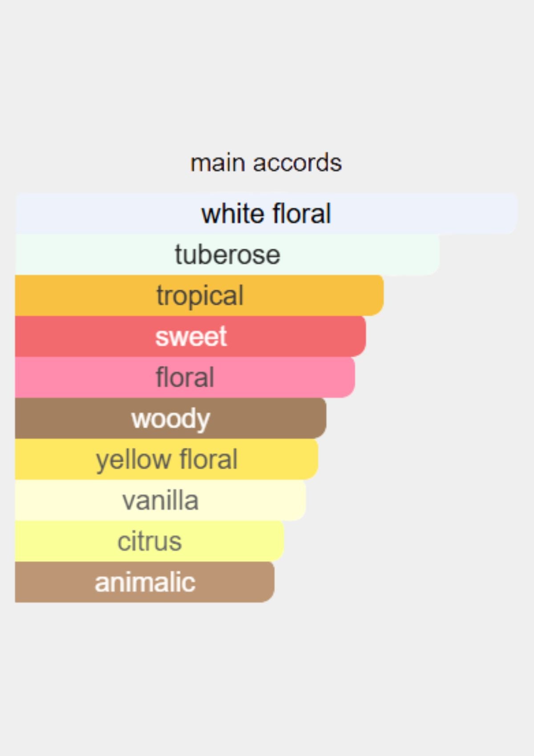534x756 pixels.
Task: Open the "yellow floral" text label
Action: point(167,459)
